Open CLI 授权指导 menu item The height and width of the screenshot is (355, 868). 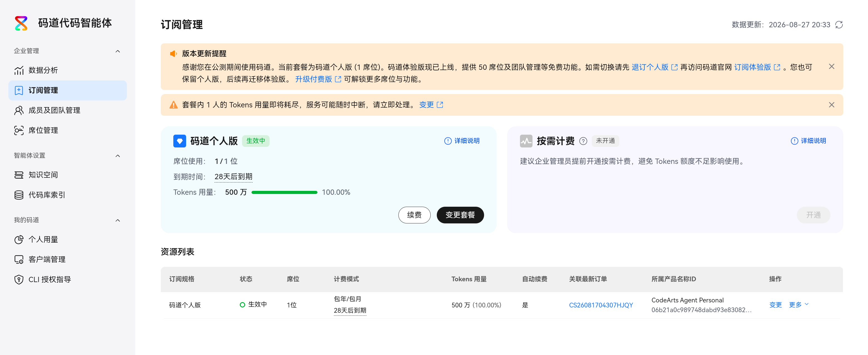(x=67, y=280)
